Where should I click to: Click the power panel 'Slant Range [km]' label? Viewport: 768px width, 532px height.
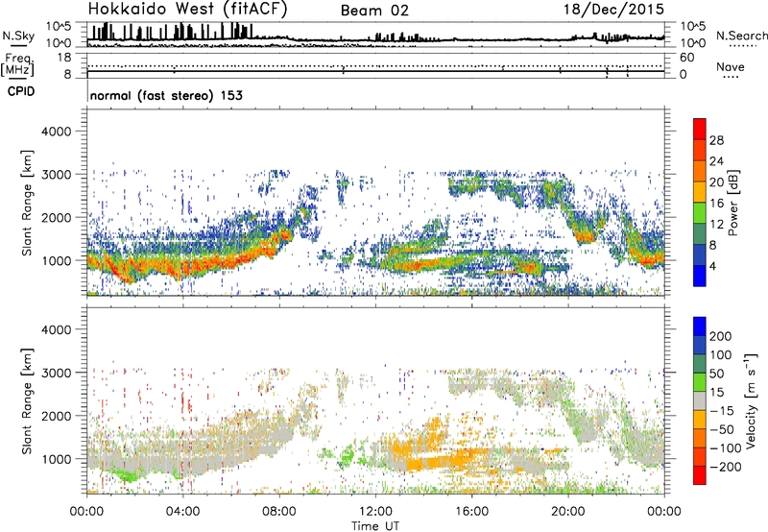point(27,203)
